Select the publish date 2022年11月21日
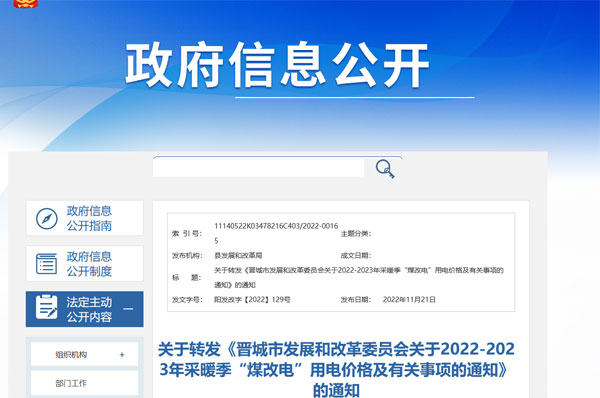Viewport: 600px width, 398px height. coord(409,299)
